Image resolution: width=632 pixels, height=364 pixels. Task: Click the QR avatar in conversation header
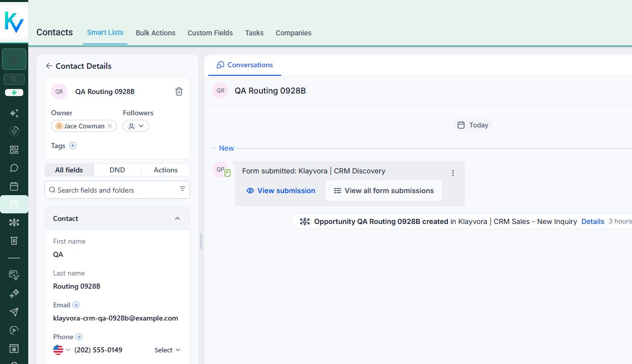click(220, 90)
